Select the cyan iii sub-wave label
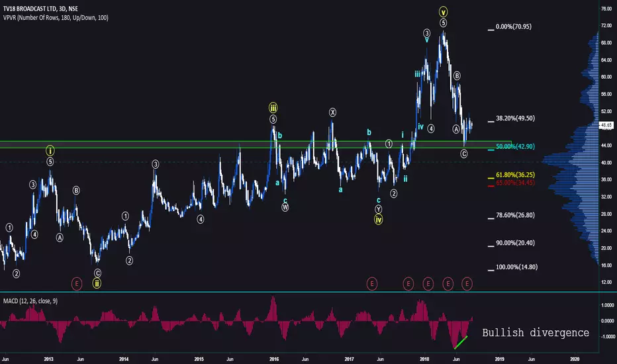 [x=417, y=74]
